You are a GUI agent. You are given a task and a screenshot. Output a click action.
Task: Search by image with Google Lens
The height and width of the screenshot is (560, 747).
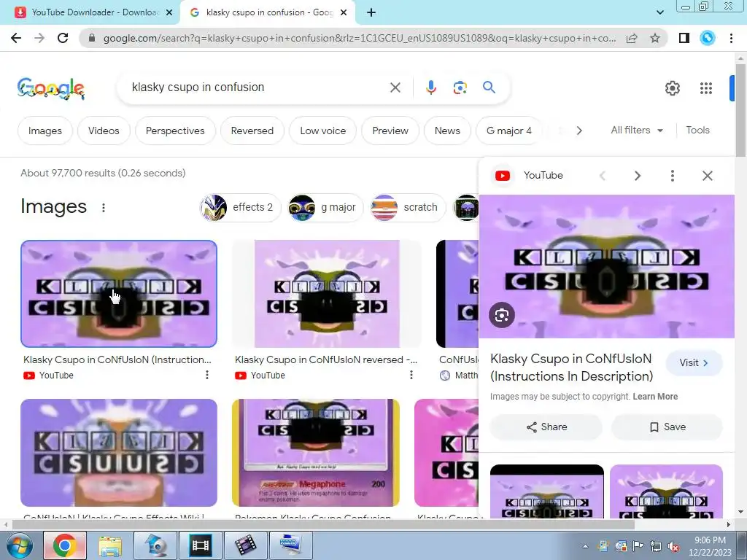[x=460, y=87]
